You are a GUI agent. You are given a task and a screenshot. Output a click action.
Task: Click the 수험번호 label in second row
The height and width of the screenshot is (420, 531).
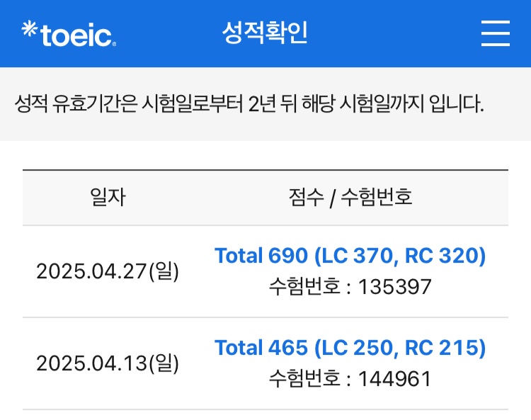pyautogui.click(x=304, y=379)
